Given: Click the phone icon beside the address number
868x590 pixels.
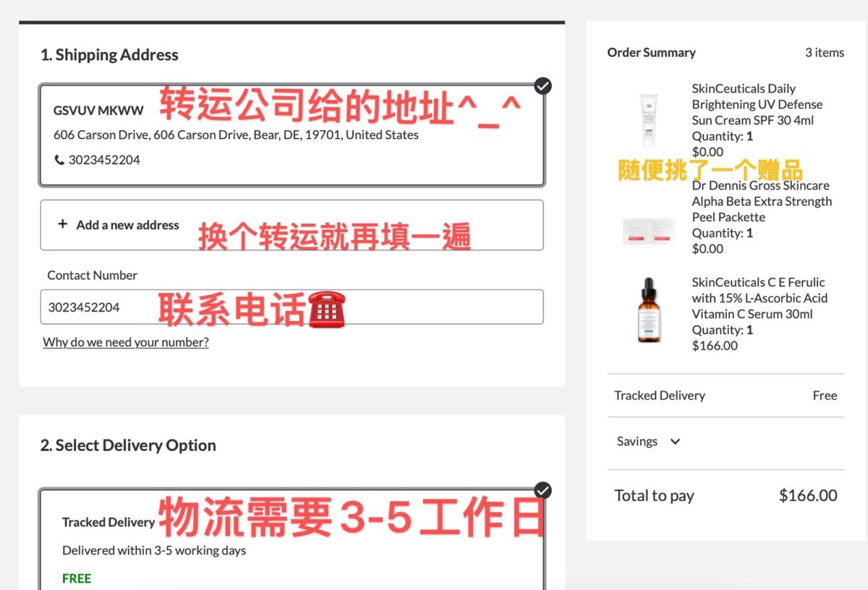Looking at the screenshot, I should pos(59,160).
